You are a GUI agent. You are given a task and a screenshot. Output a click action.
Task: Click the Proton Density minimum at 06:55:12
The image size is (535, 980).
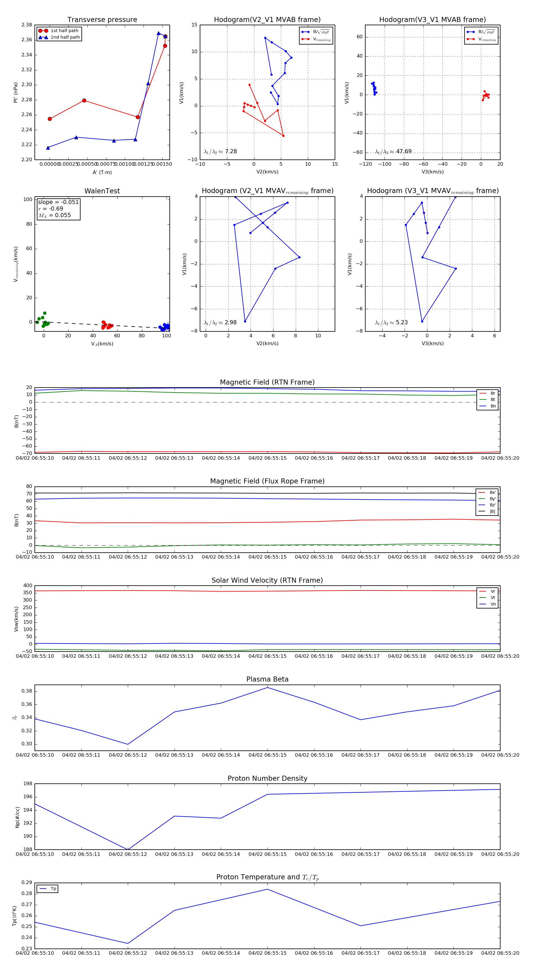coord(128,850)
